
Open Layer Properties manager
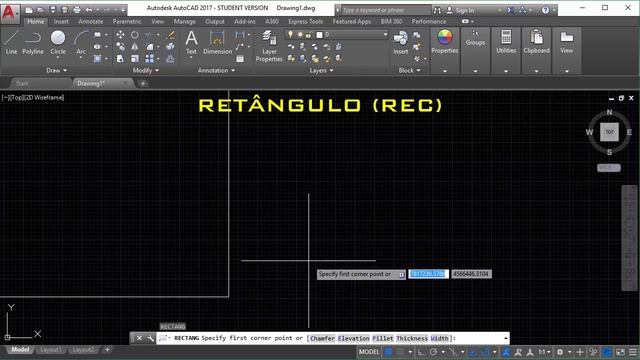[x=269, y=46]
